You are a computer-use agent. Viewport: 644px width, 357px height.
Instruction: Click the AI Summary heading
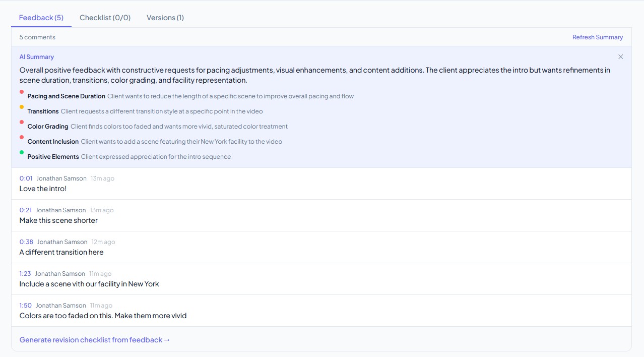(37, 57)
